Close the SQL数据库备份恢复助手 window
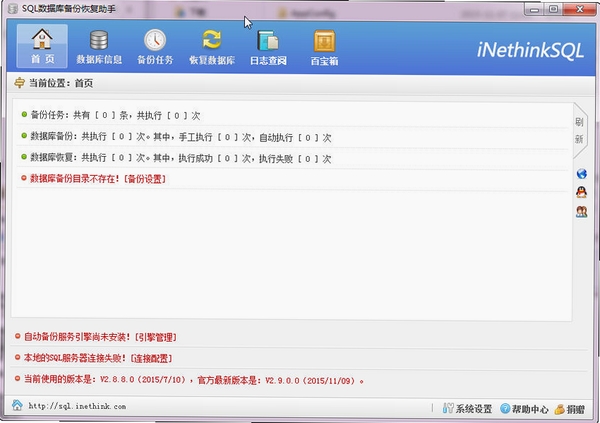Image resolution: width=600 pixels, height=423 pixels. tap(580, 9)
